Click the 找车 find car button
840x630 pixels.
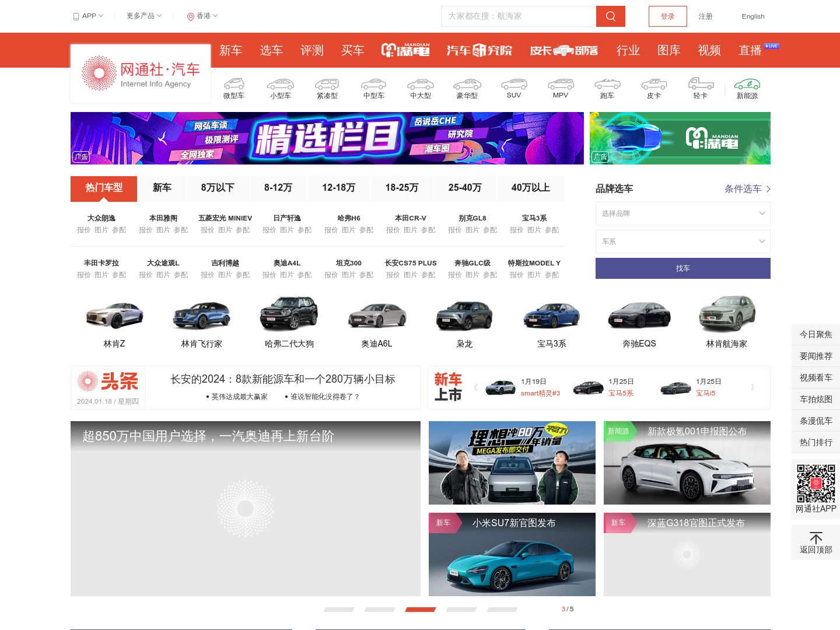[x=683, y=268]
